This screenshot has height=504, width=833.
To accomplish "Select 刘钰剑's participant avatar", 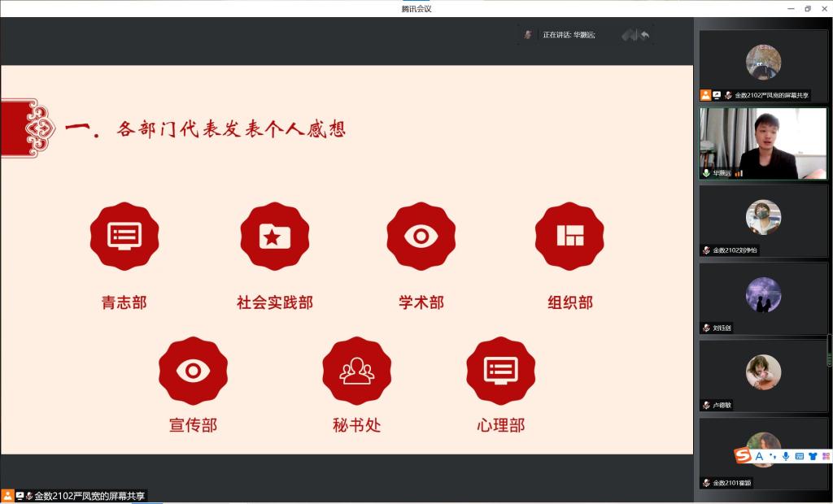I will tap(763, 295).
